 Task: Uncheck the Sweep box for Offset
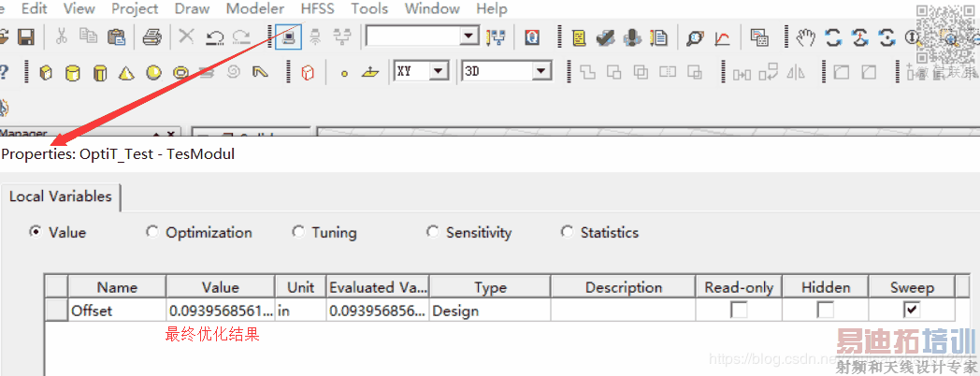pyautogui.click(x=912, y=310)
